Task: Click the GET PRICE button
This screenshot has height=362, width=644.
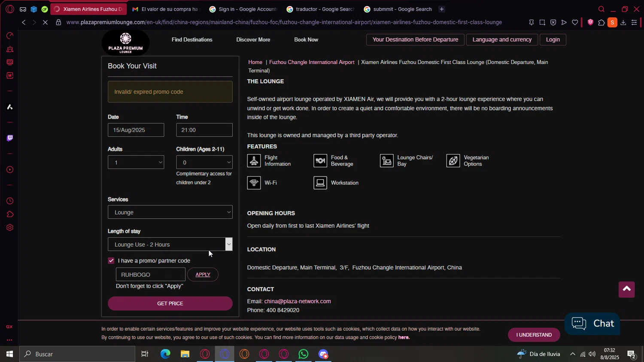Action: [170, 303]
